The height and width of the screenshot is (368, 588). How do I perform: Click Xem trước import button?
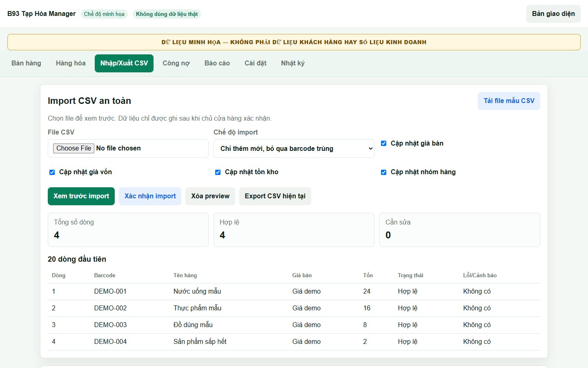pos(81,196)
